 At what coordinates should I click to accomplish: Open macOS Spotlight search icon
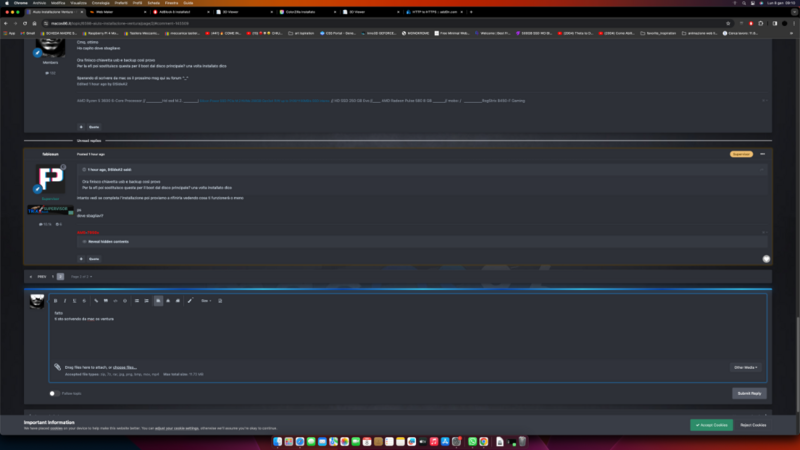pos(744,3)
